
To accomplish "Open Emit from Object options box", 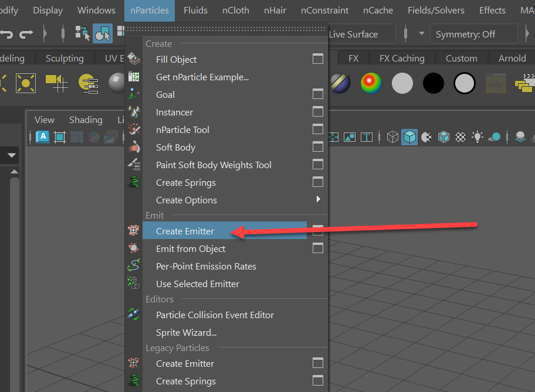I will click(318, 248).
